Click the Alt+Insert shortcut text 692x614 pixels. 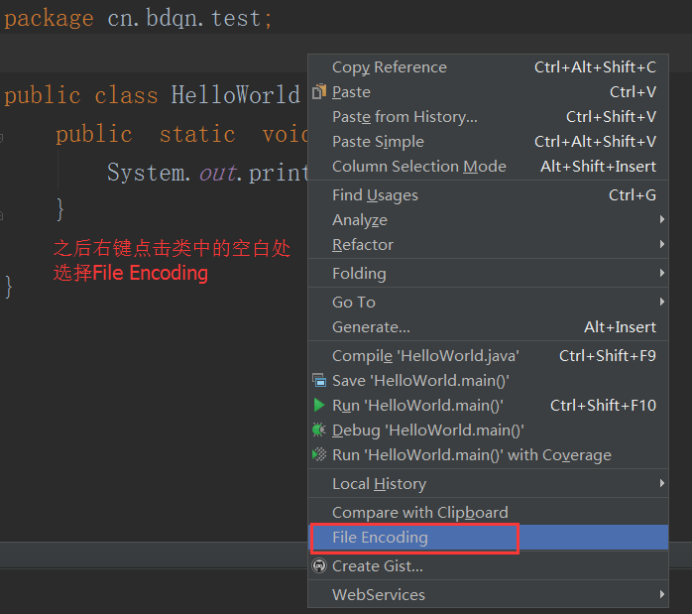point(620,327)
